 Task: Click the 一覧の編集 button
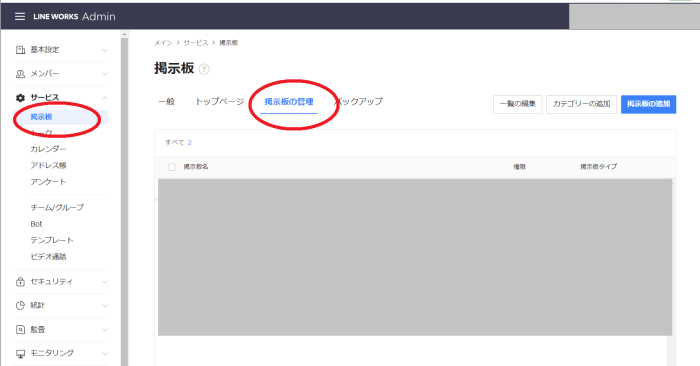coord(517,104)
